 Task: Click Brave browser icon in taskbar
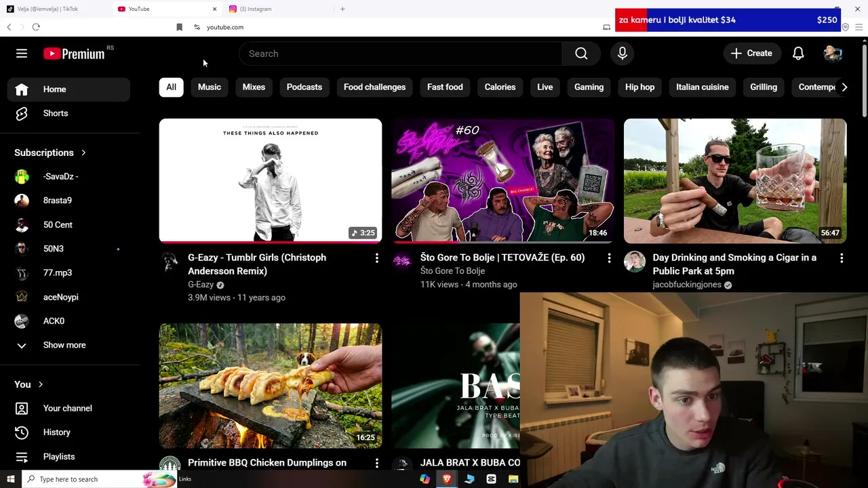pyautogui.click(x=447, y=479)
